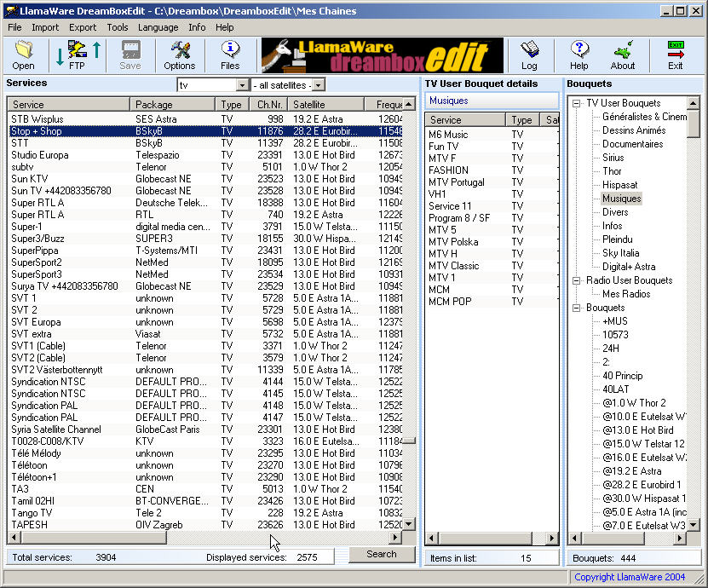Select the Studio Europa service row
Viewport: 708px width, 588px height.
pyautogui.click(x=205, y=155)
